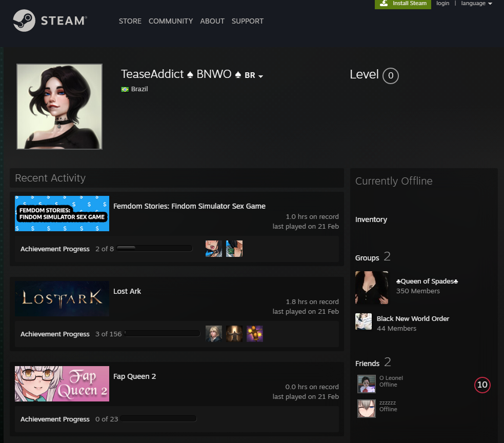Click the Femdom Stories Achievement Progress label
The image size is (504, 443).
55,249
